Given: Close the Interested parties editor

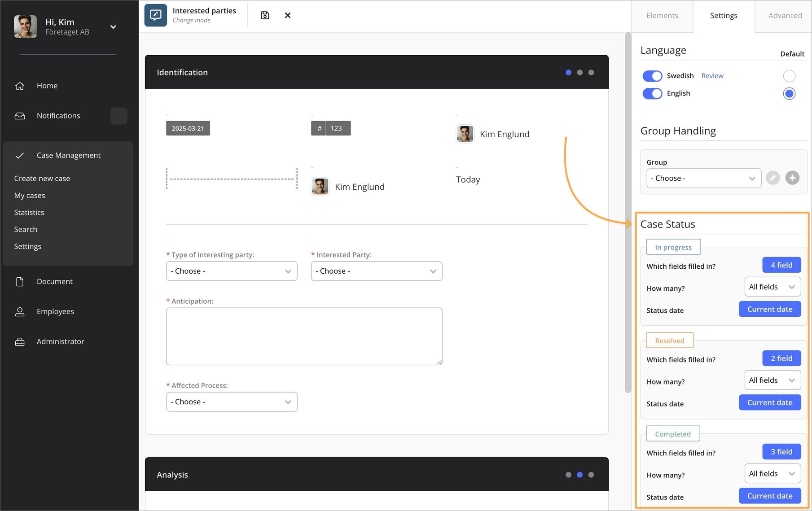Looking at the screenshot, I should click(288, 15).
